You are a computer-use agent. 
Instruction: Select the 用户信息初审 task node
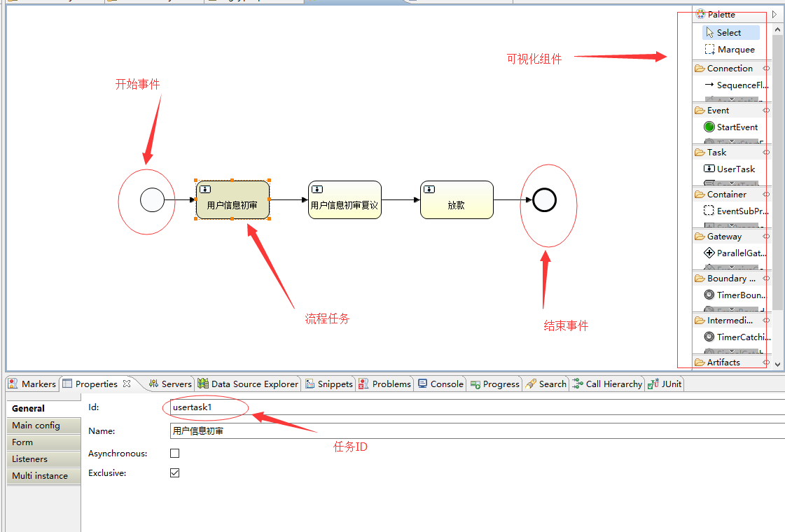point(232,200)
